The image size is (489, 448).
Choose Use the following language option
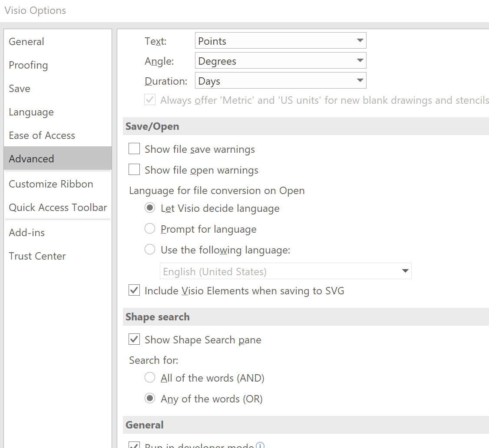[150, 250]
